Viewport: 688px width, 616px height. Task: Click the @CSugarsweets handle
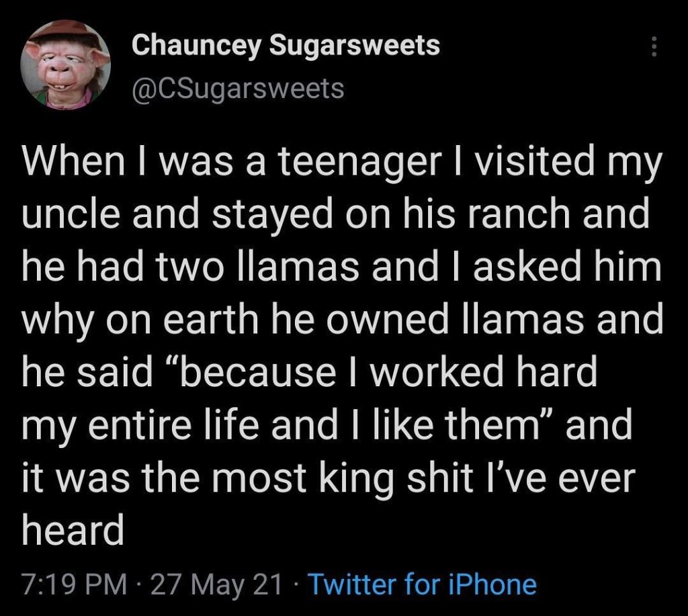(x=238, y=87)
